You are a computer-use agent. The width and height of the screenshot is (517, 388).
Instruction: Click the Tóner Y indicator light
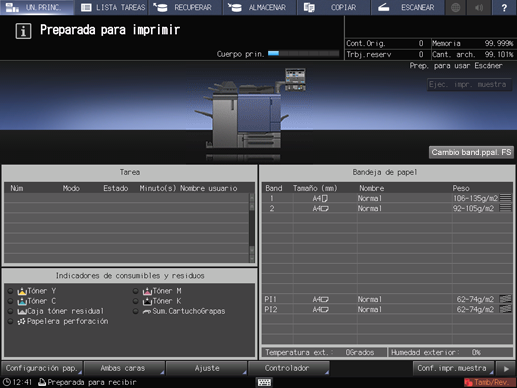(10, 291)
